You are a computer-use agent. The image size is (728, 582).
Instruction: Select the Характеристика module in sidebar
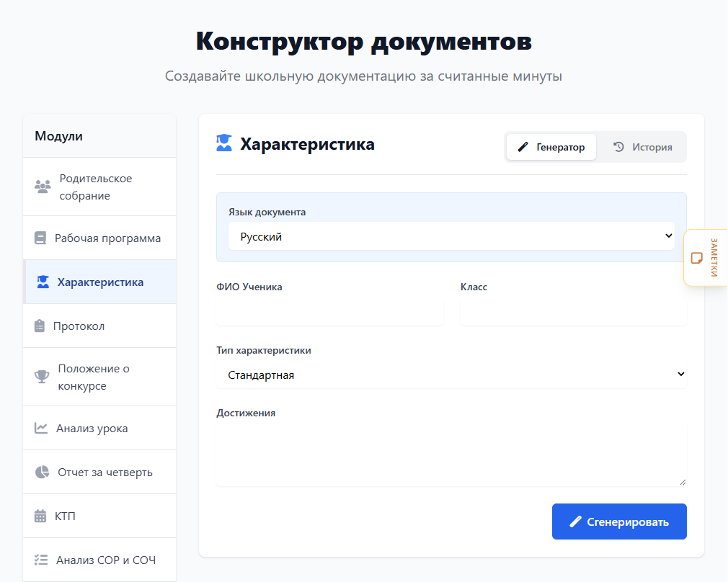[x=99, y=282]
